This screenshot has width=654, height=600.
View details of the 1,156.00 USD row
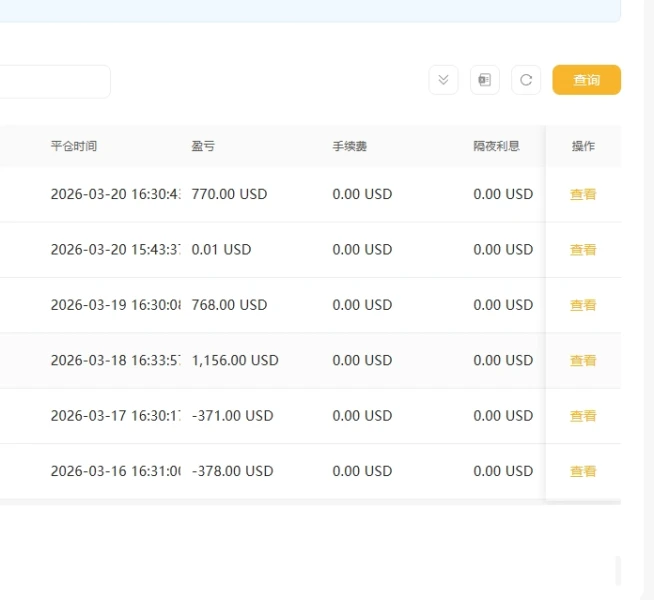pos(583,361)
